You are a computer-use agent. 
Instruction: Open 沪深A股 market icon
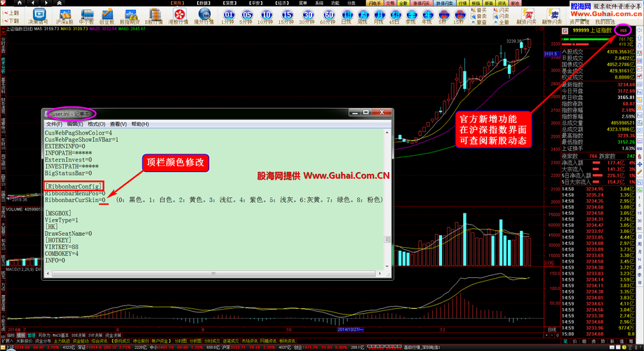coord(64,16)
